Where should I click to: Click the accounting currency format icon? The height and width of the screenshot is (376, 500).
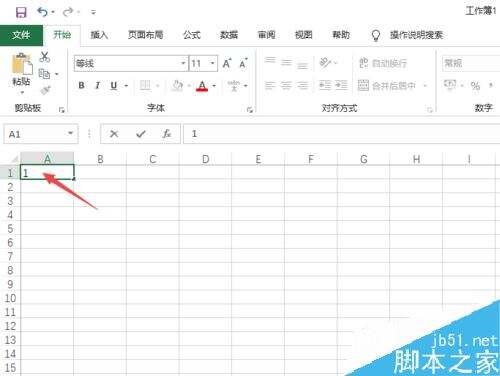[450, 85]
